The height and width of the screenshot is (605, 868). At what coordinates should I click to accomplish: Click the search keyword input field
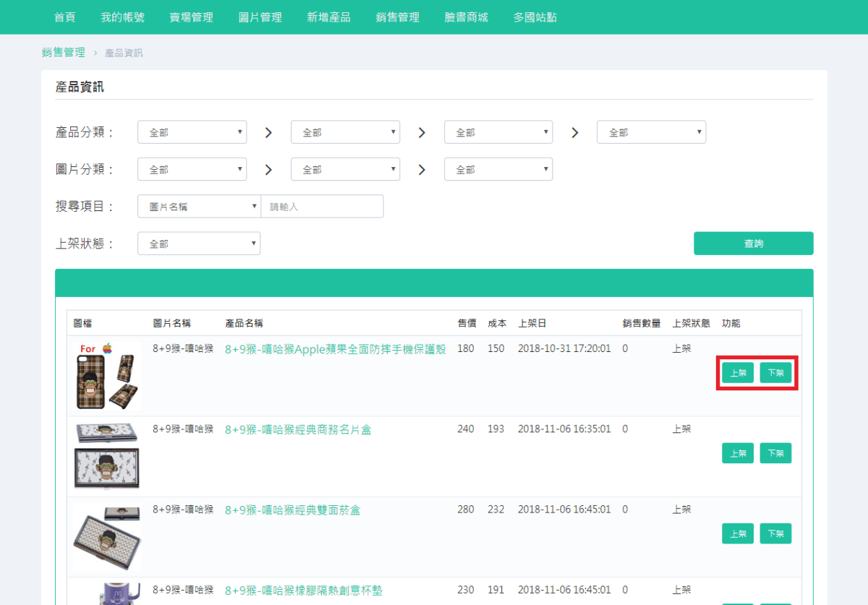tap(322, 207)
